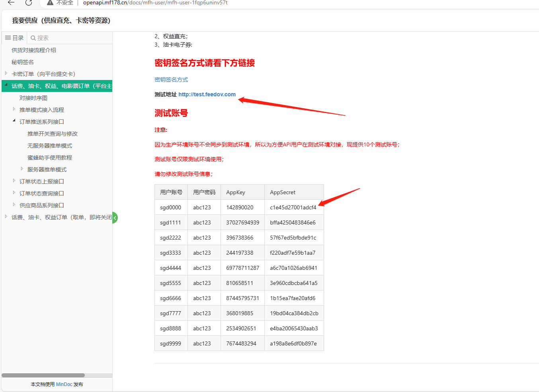Open 供货对接流程介绍 in the sidebar
This screenshot has height=392, width=539.
point(34,50)
